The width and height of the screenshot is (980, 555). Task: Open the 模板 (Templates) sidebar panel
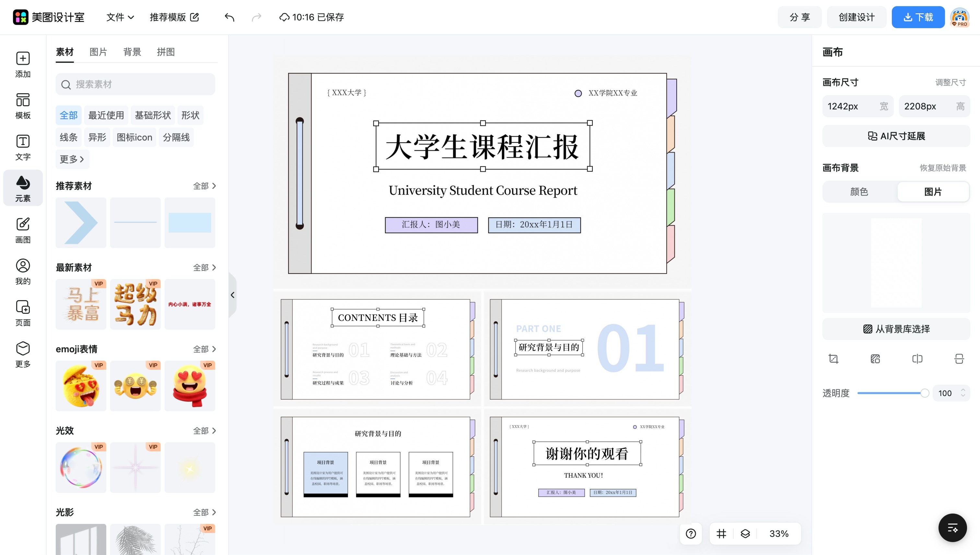click(23, 106)
